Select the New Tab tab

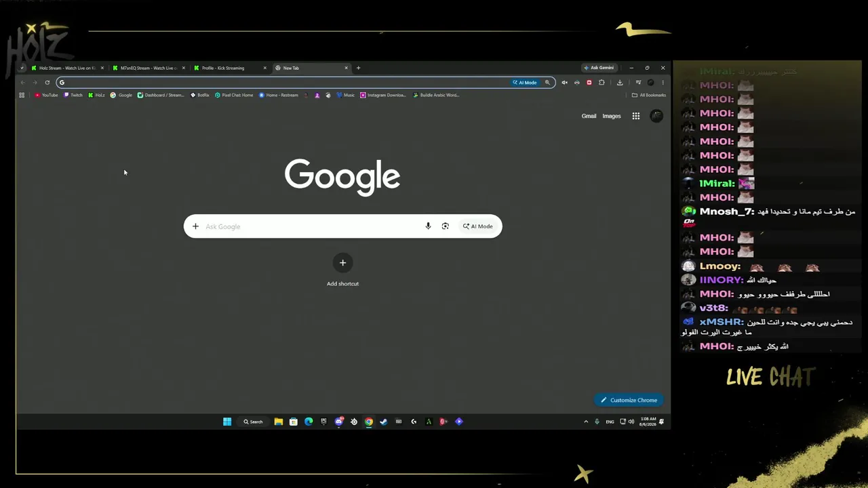click(311, 68)
